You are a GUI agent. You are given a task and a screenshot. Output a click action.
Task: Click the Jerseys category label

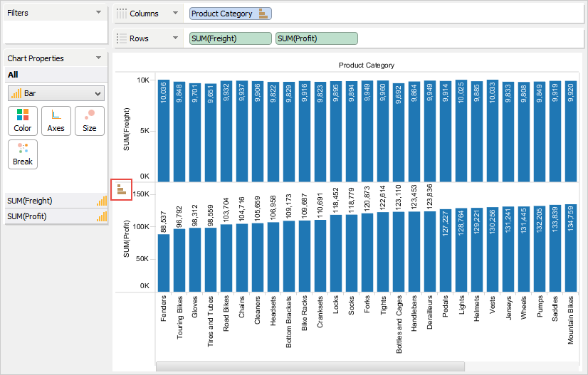pyautogui.click(x=508, y=308)
